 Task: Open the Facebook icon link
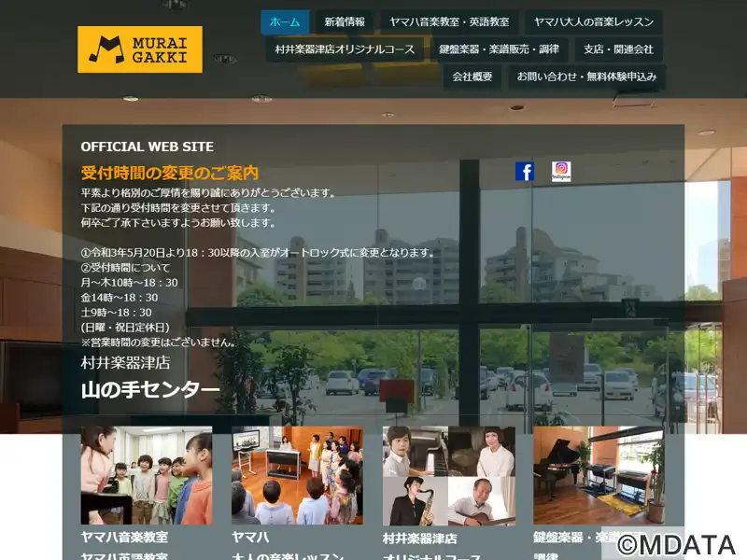(x=525, y=172)
